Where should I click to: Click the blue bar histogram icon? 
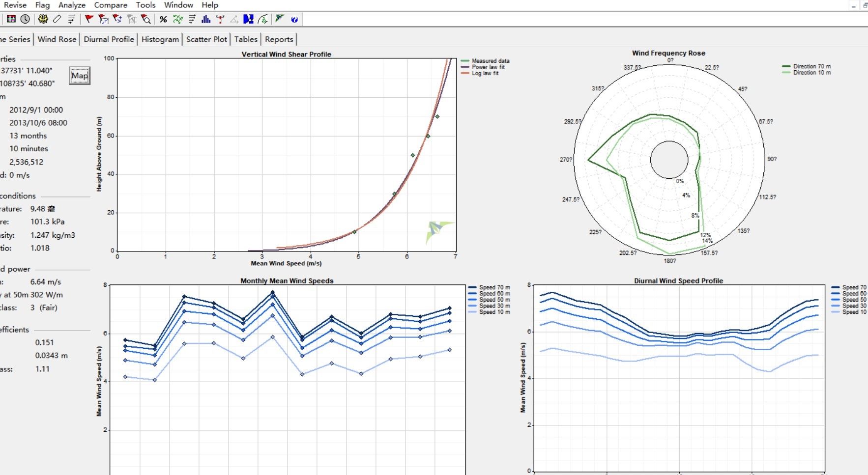coord(206,19)
